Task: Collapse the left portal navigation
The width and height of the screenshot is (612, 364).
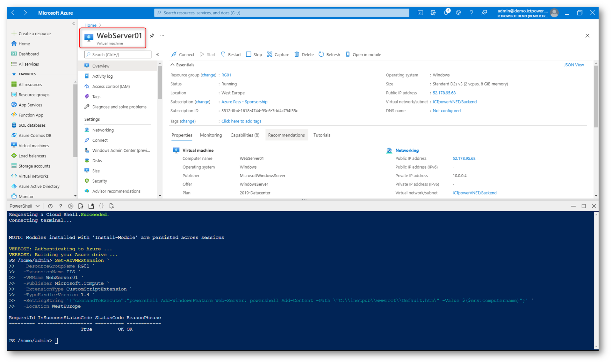Action: pyautogui.click(x=74, y=24)
